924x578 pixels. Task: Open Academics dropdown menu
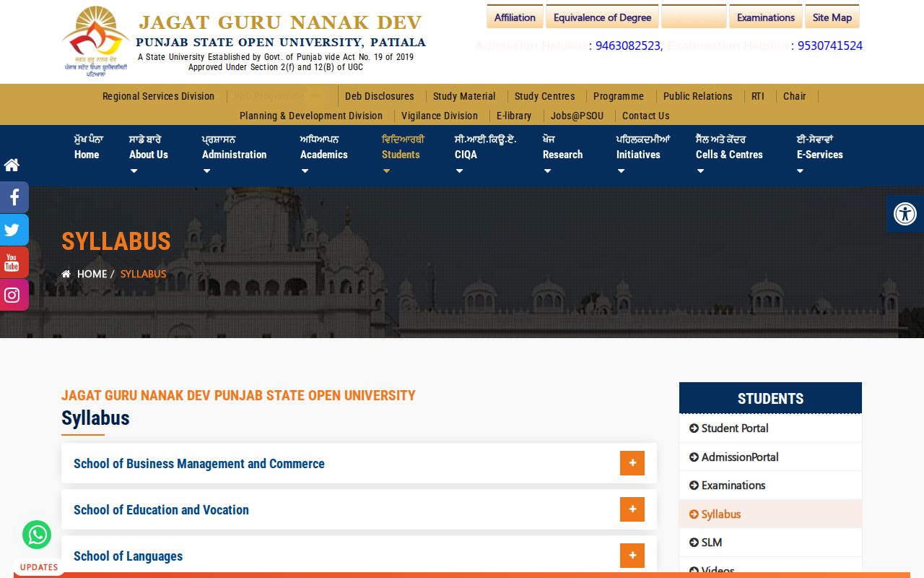click(x=324, y=155)
